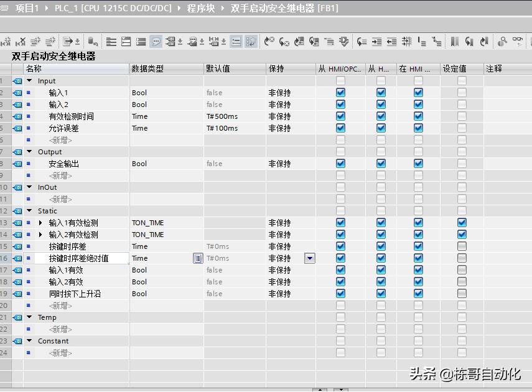Uncheck HMI/OPC accessibility for 输入1

tap(340, 93)
